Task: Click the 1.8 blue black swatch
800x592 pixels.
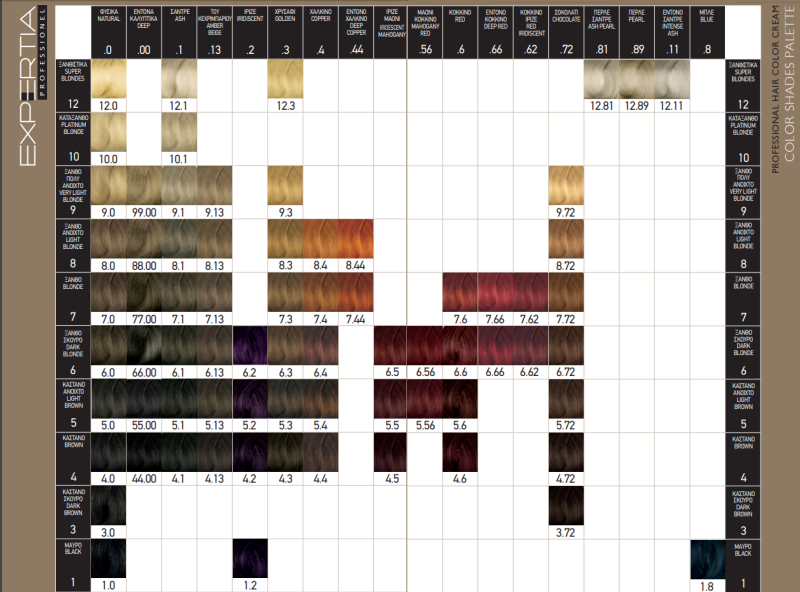Action: (708, 560)
